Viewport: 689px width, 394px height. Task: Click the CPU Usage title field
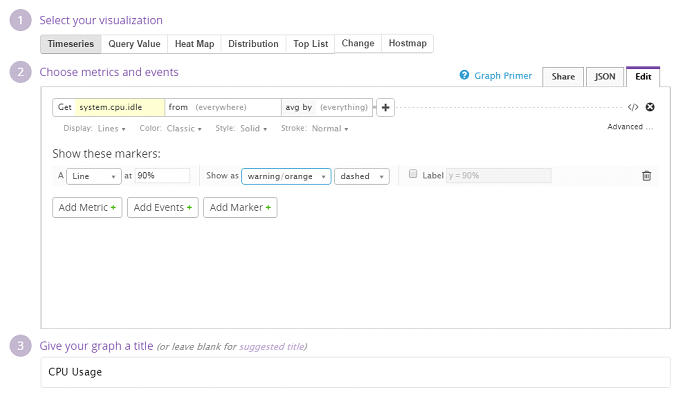coord(355,372)
